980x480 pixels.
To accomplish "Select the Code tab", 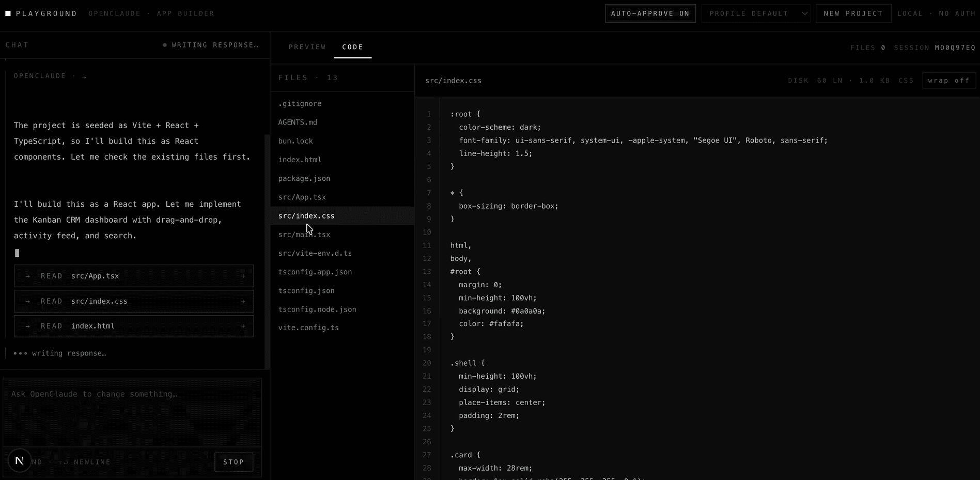I will click(x=352, y=47).
